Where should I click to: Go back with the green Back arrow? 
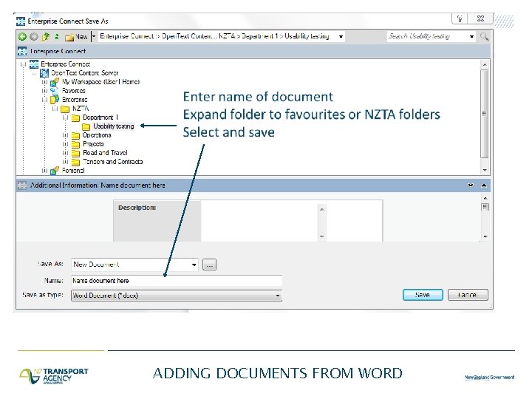22,37
